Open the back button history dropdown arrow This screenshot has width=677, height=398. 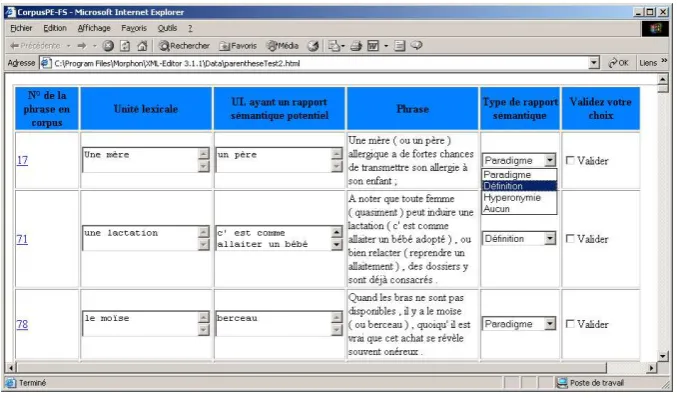point(68,45)
